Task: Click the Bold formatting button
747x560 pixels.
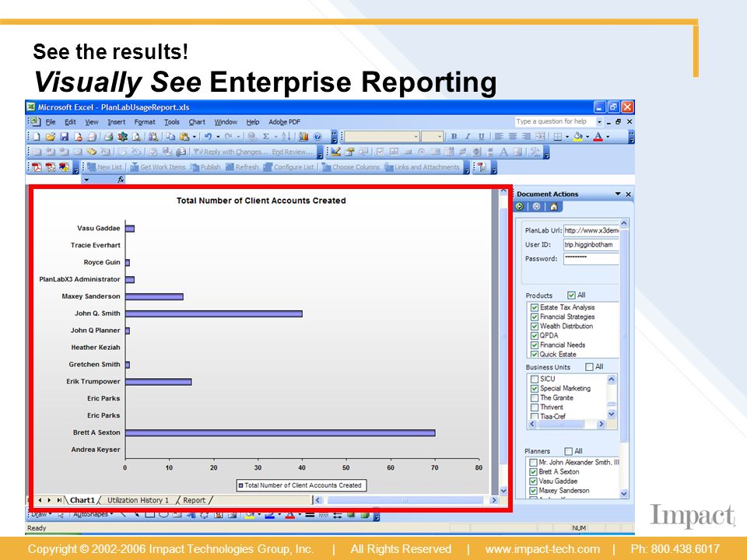Action: pyautogui.click(x=454, y=137)
